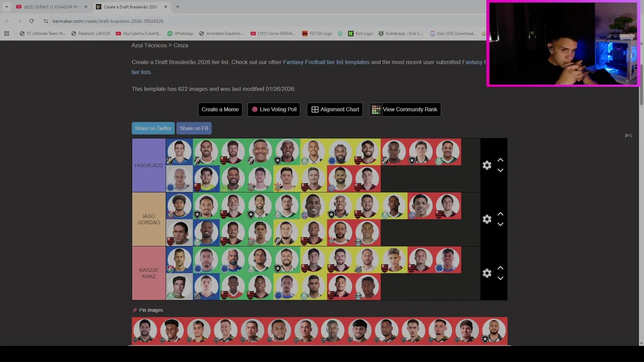
Task: Open Fantasy Football tier list templates link
Action: (x=326, y=62)
